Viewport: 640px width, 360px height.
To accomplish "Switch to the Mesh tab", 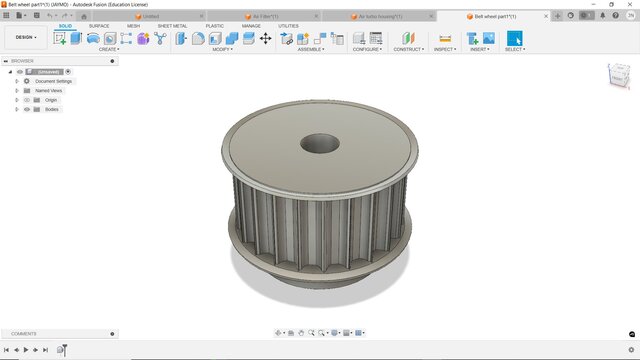I will [133, 26].
